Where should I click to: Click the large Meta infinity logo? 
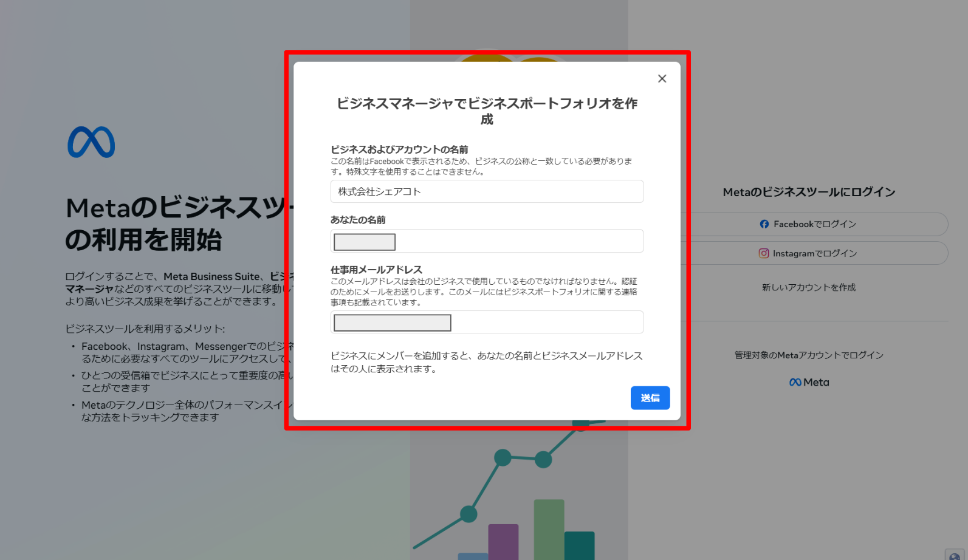(x=91, y=142)
